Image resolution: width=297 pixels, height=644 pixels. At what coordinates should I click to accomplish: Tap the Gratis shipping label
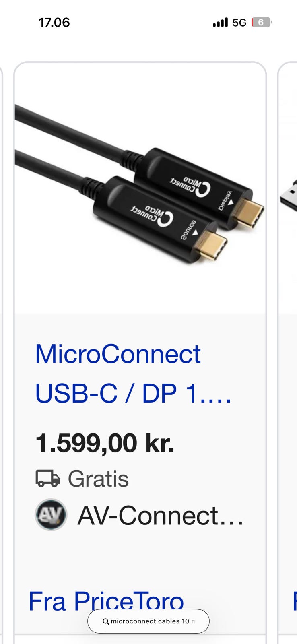click(x=98, y=479)
